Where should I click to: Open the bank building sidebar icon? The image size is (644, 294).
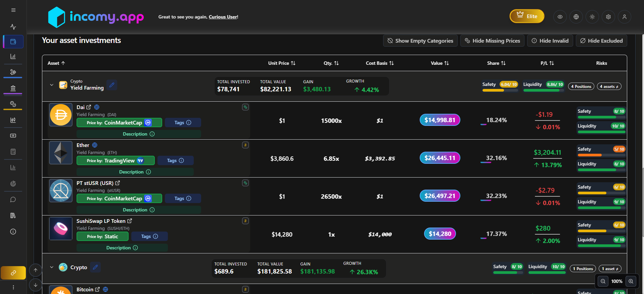tap(13, 88)
